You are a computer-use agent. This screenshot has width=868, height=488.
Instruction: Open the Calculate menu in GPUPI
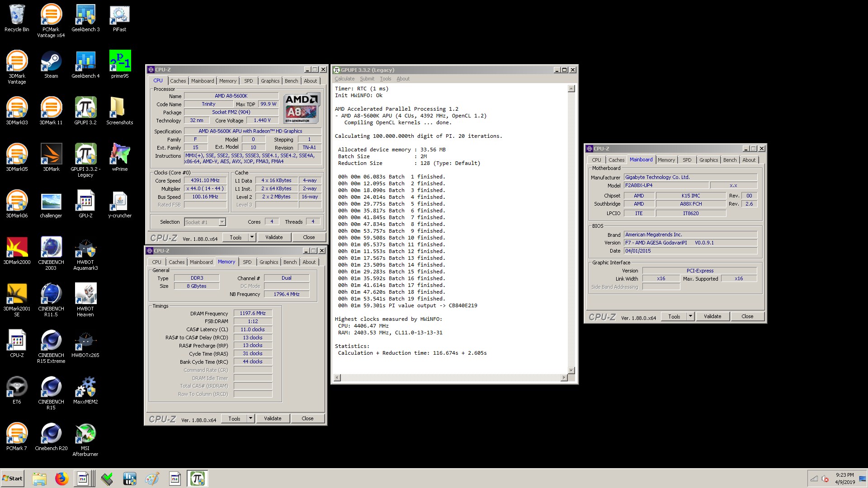pyautogui.click(x=344, y=79)
